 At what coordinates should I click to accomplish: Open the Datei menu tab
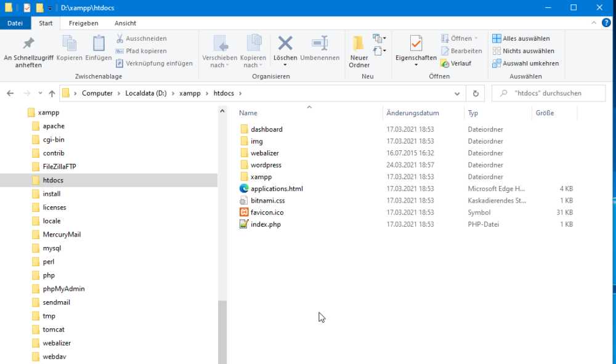click(15, 23)
